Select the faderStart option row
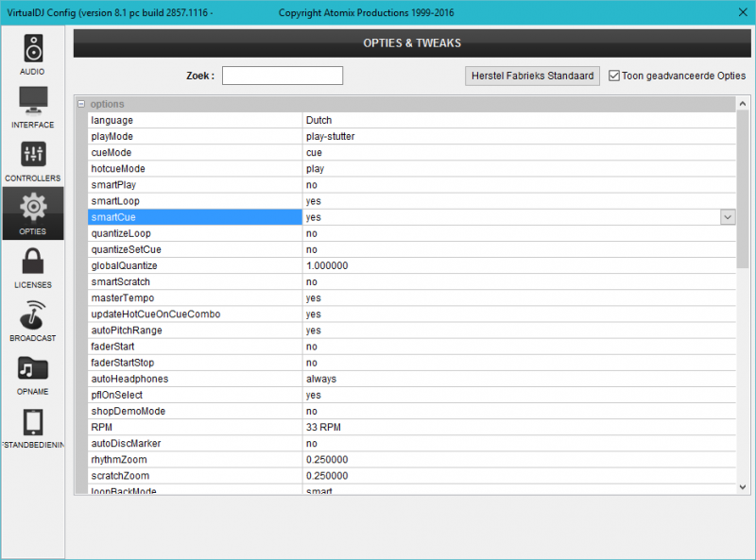Viewport: 756px width, 560px height. (x=411, y=347)
